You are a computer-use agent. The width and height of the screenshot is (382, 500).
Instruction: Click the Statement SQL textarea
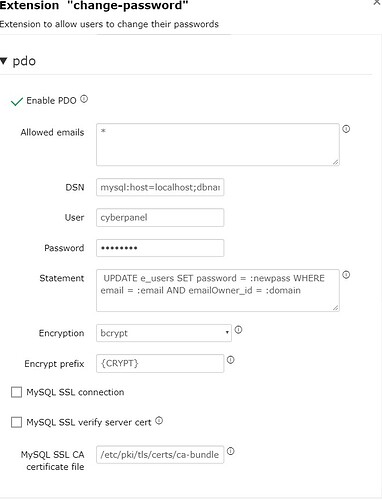[218, 291]
